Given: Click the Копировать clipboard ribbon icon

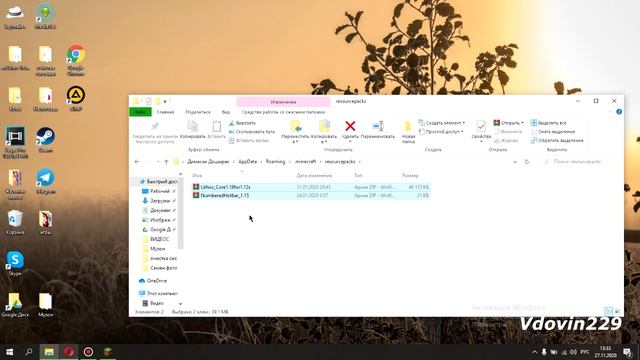Looking at the screenshot, I should click(193, 130).
